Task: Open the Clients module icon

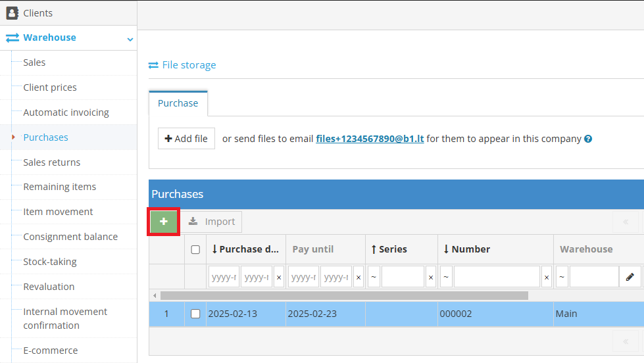Action: [12, 12]
